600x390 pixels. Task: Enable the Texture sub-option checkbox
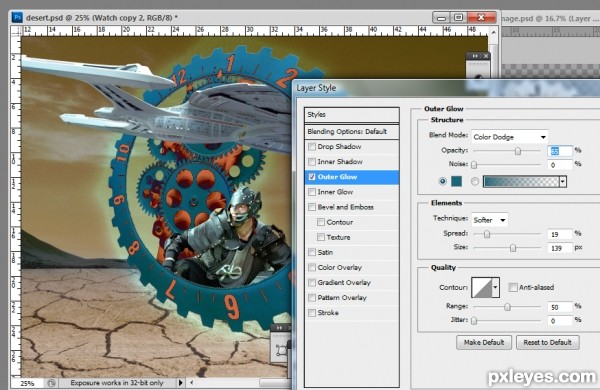point(321,237)
